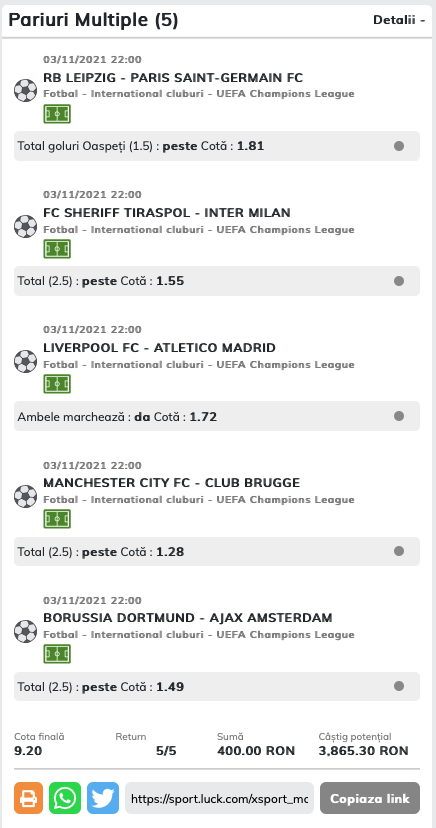The height and width of the screenshot is (828, 436).
Task: Toggle status dot on 1.55 odds selection
Action: point(399,281)
